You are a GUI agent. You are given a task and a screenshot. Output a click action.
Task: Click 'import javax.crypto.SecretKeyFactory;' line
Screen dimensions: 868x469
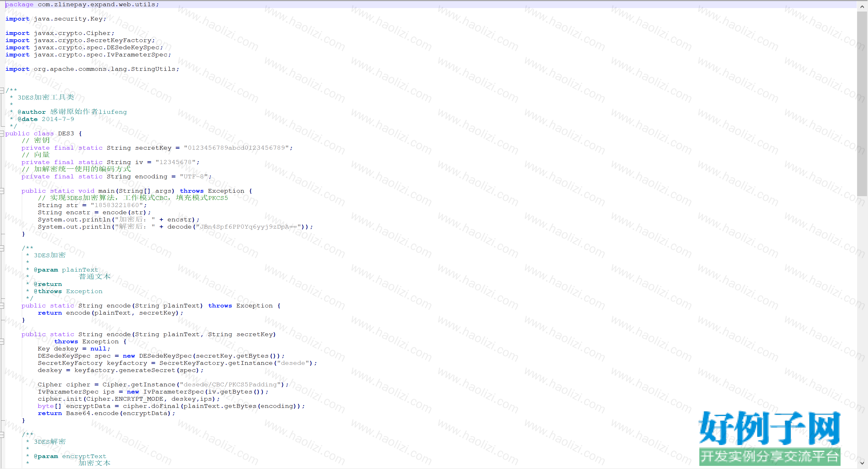tap(80, 41)
